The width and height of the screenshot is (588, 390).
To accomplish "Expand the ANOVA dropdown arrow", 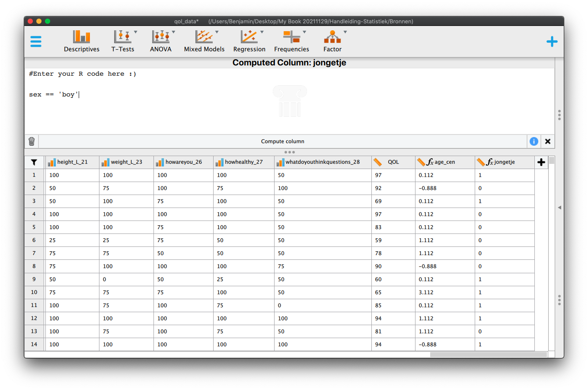I will coord(174,32).
